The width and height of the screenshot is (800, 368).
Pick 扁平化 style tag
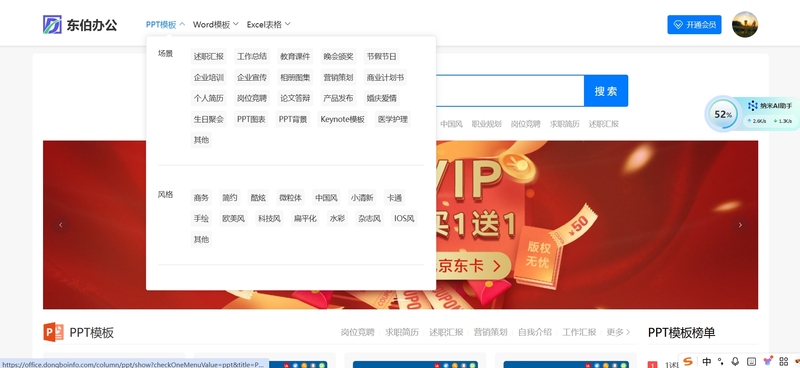click(x=305, y=218)
